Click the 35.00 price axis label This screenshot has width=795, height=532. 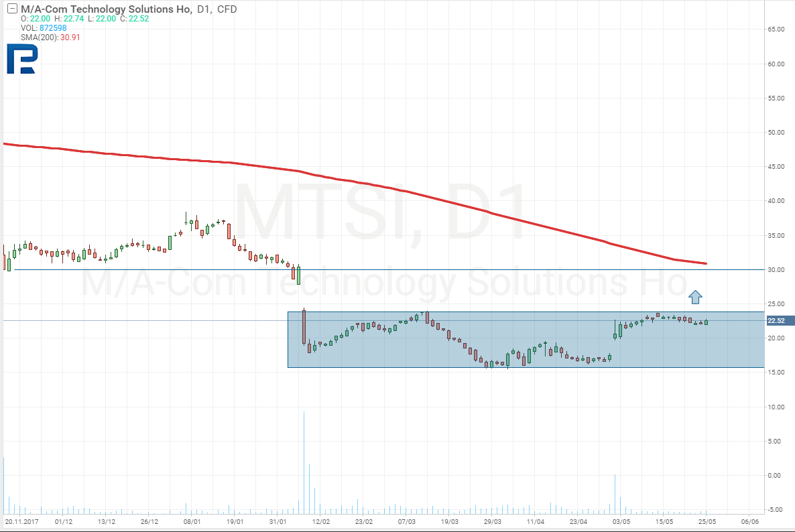[x=776, y=236]
